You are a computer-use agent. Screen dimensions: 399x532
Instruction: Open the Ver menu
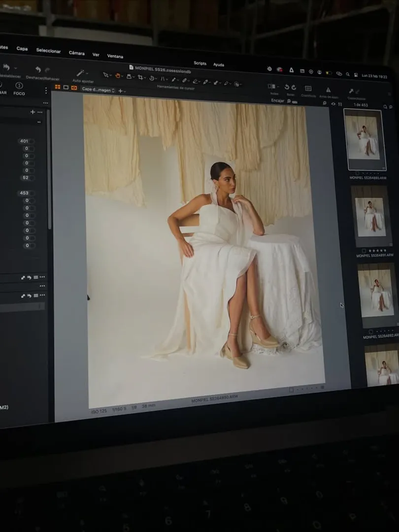[96, 55]
